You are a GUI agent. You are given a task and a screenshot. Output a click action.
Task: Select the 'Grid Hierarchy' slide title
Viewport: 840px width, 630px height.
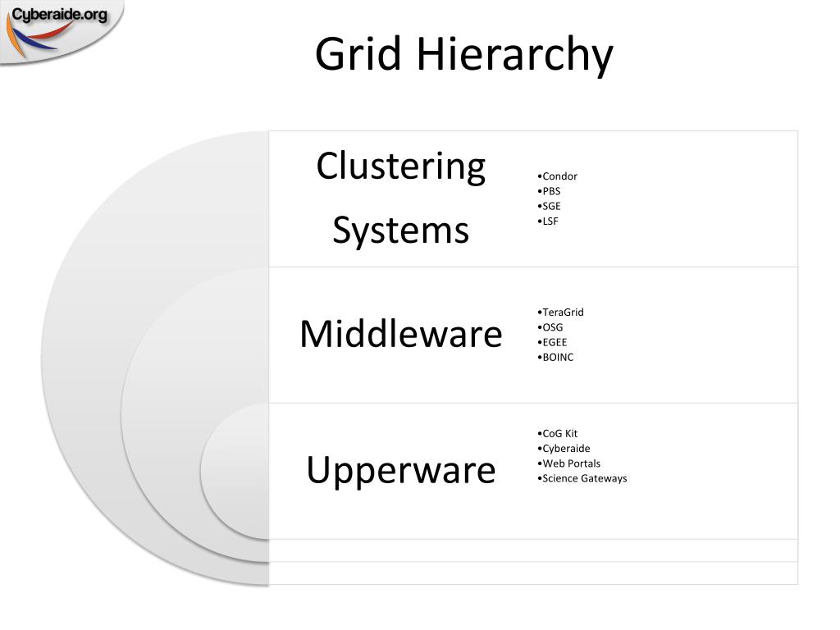pos(464,55)
